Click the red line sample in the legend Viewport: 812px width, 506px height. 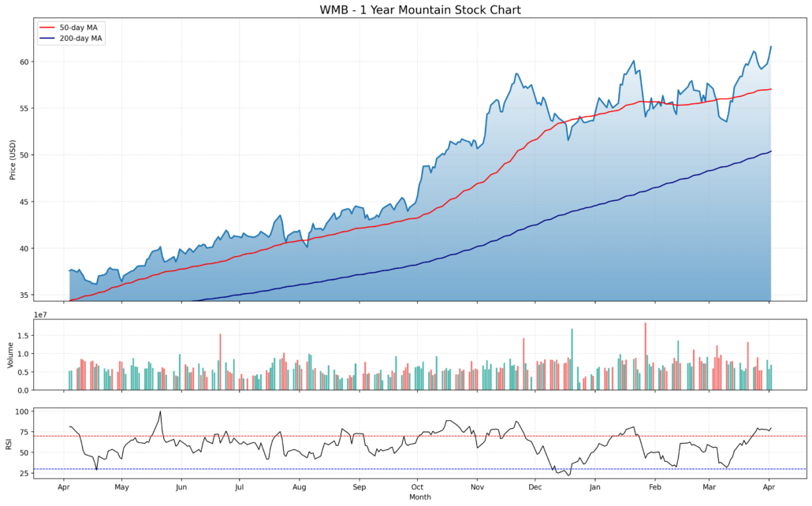coord(47,28)
